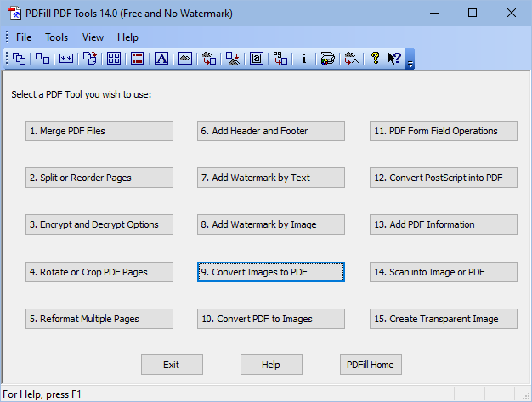This screenshot has height=402, width=532.
Task: Click the Add Header and Footer toolbar icon
Action: tap(138, 59)
